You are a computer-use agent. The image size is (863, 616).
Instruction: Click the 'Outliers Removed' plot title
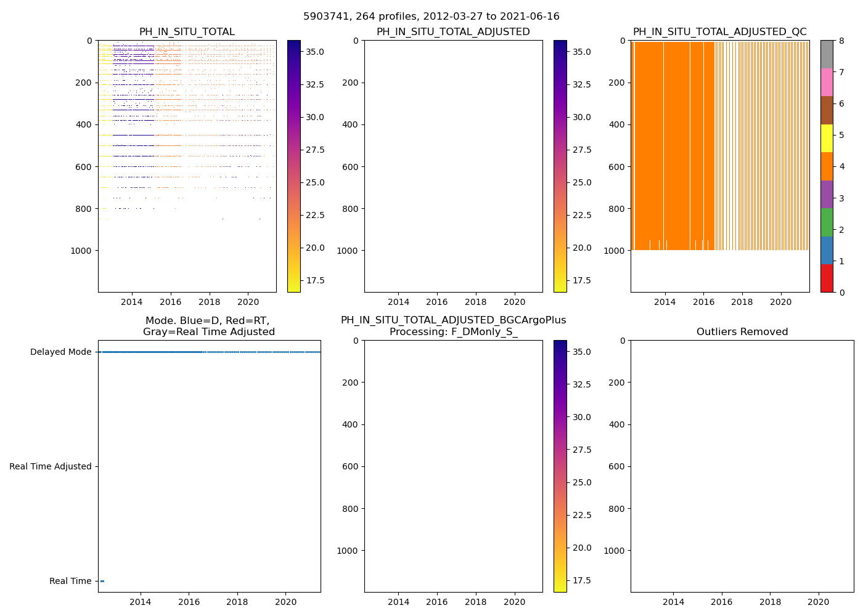pyautogui.click(x=742, y=332)
